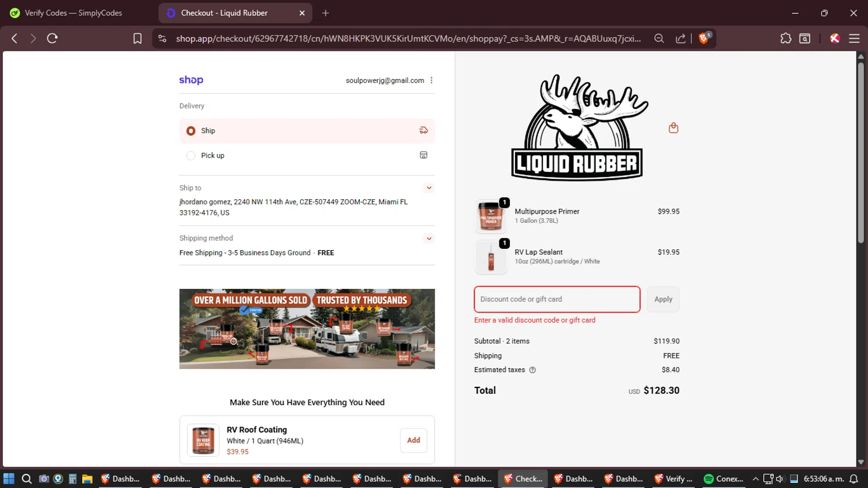Open the Camera app in the taskbar
Image resolution: width=868 pixels, height=488 pixels.
pyautogui.click(x=43, y=479)
